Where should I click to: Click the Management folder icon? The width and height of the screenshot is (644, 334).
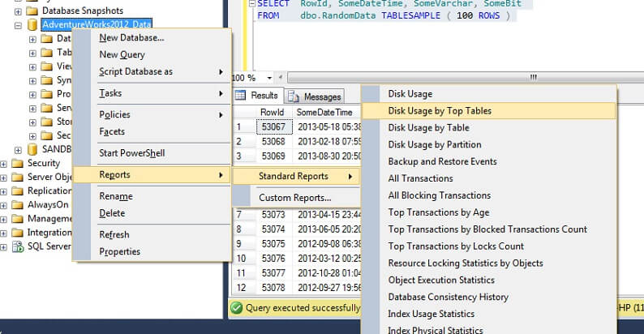tap(17, 219)
